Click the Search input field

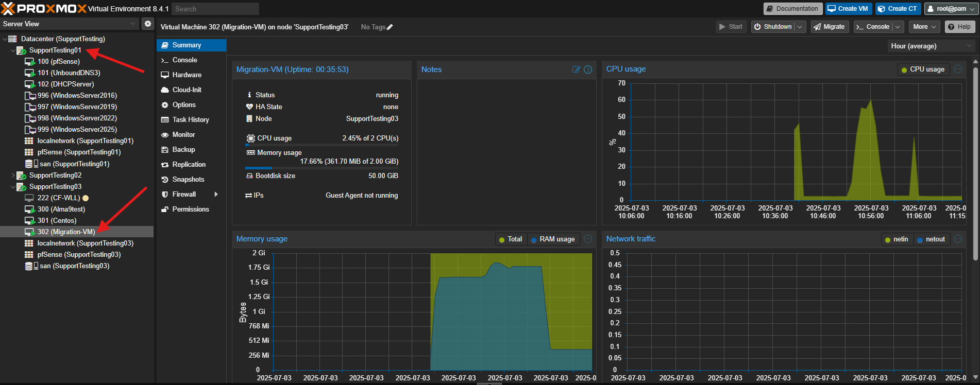click(x=215, y=9)
